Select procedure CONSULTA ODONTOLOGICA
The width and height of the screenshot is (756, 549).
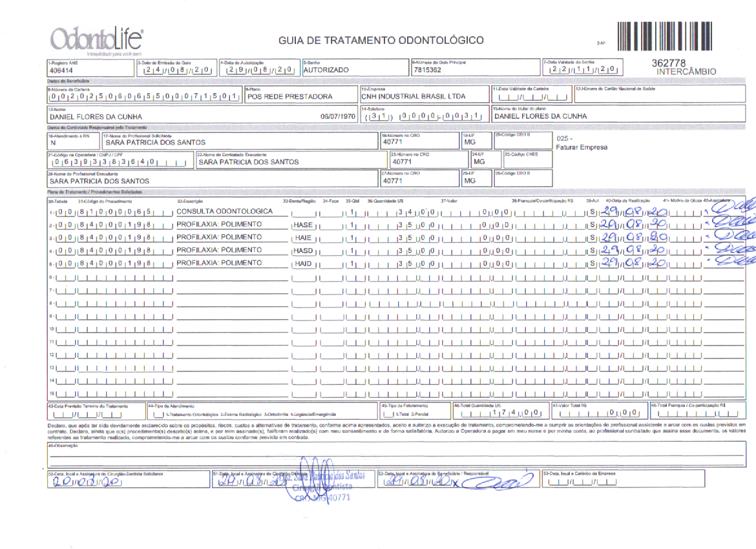tap(225, 211)
